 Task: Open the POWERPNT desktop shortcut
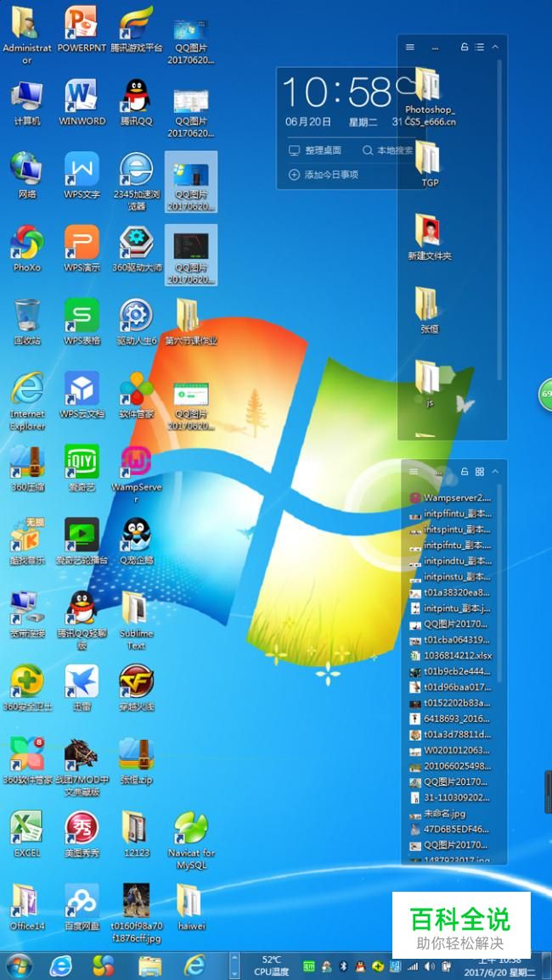click(x=82, y=30)
